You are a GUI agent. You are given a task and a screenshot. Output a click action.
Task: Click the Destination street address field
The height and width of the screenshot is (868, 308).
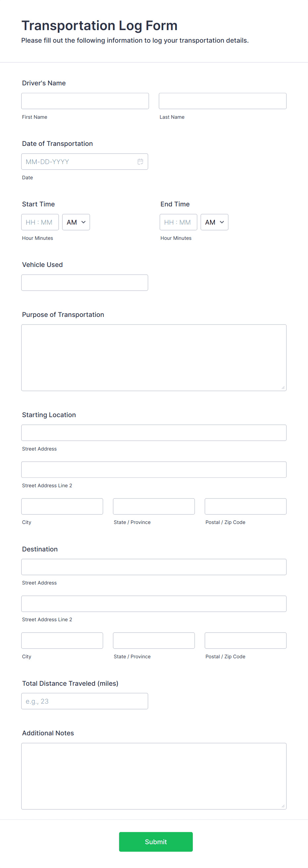153,567
